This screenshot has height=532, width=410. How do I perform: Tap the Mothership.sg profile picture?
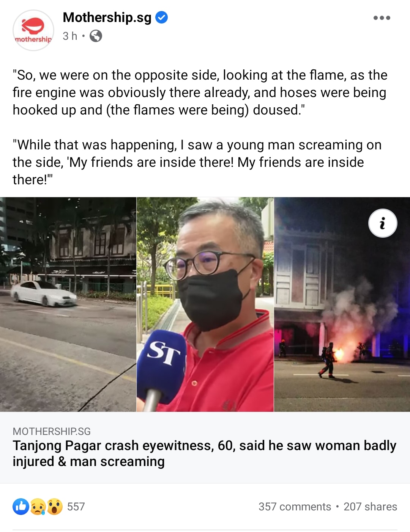click(x=33, y=30)
